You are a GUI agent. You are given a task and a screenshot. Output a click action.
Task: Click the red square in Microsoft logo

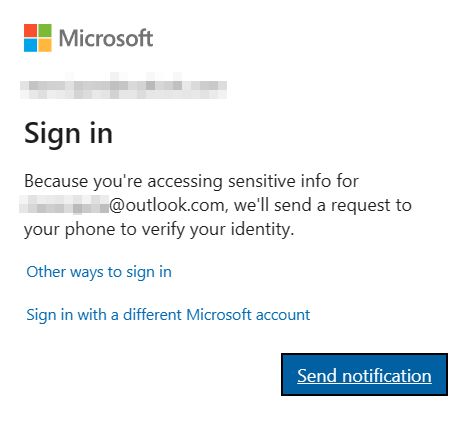pos(30,30)
